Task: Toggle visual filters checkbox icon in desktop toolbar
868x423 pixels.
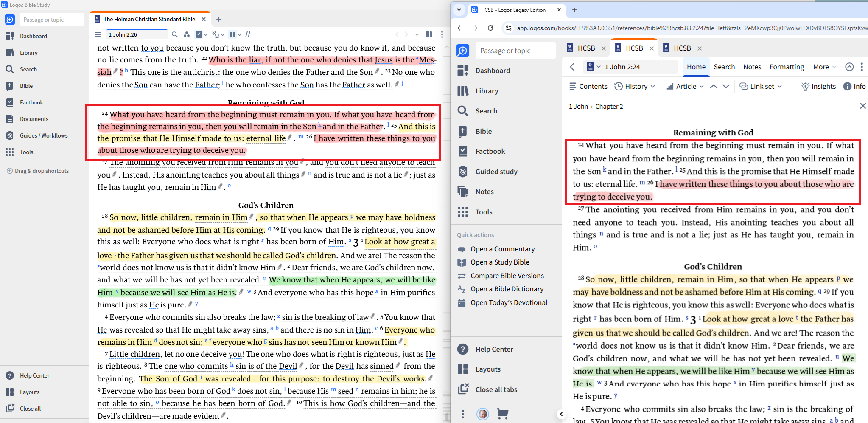Action: click(199, 34)
